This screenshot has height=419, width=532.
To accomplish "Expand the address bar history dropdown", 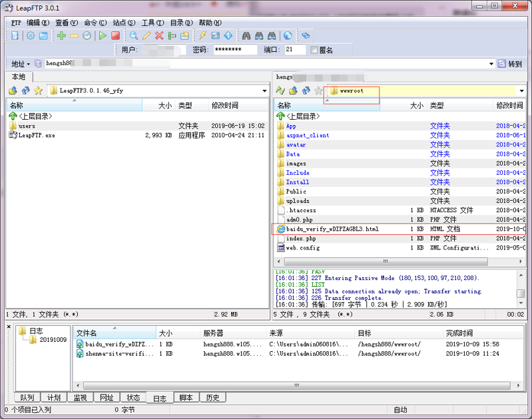I will [491, 64].
